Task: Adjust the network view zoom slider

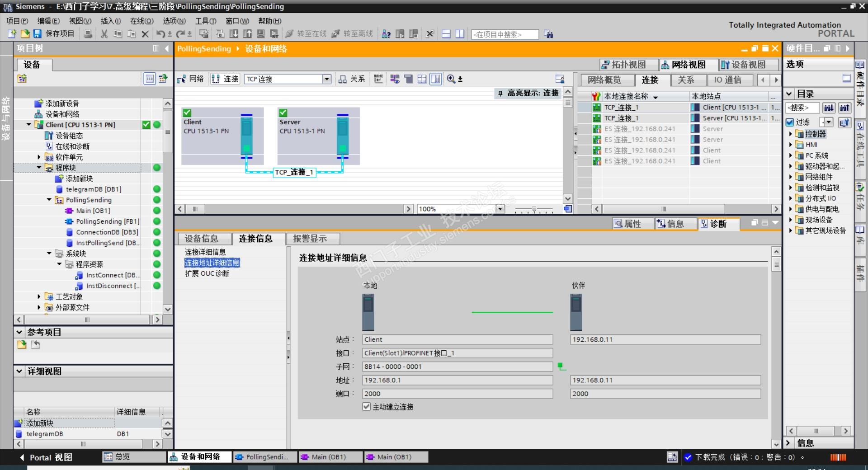Action: pyautogui.click(x=534, y=209)
